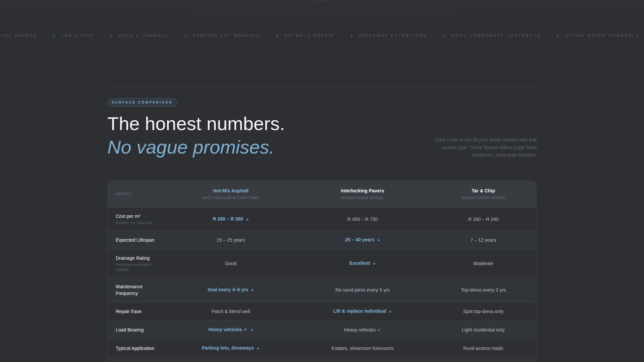
Task: Click the "Storm-Water Channels" link
Action: pos(602,36)
